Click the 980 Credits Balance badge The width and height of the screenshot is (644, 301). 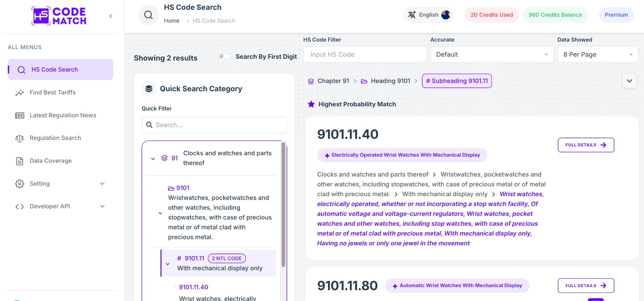point(555,15)
